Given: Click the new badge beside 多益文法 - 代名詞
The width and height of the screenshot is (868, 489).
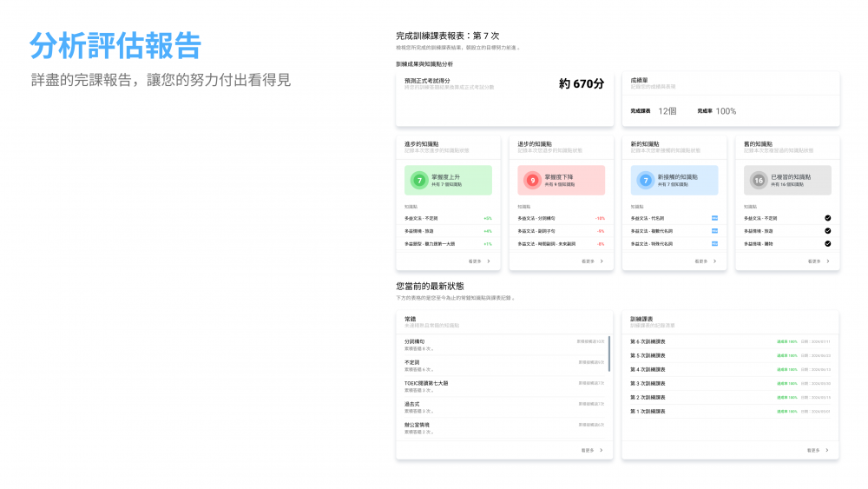Looking at the screenshot, I should (714, 218).
